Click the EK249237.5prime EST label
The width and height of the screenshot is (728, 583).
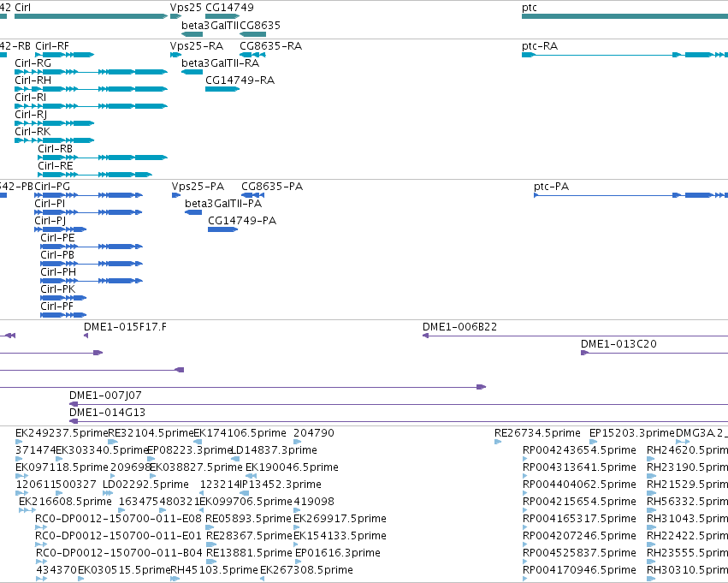(62, 433)
